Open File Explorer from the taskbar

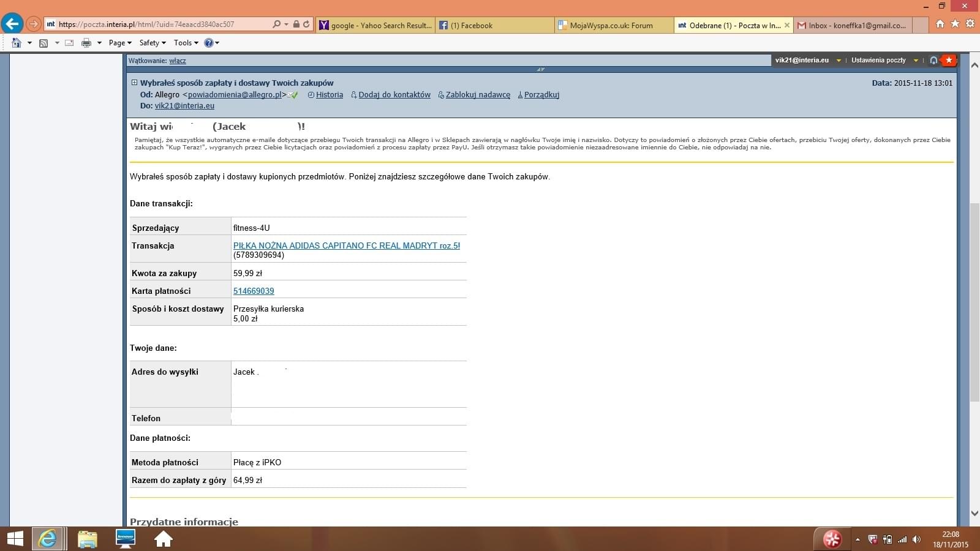pos(88,539)
